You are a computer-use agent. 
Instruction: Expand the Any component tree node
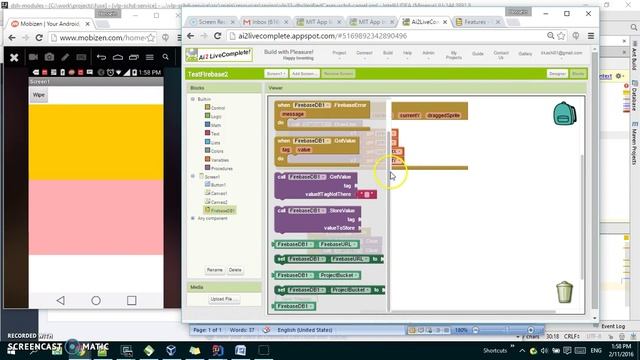click(x=193, y=218)
